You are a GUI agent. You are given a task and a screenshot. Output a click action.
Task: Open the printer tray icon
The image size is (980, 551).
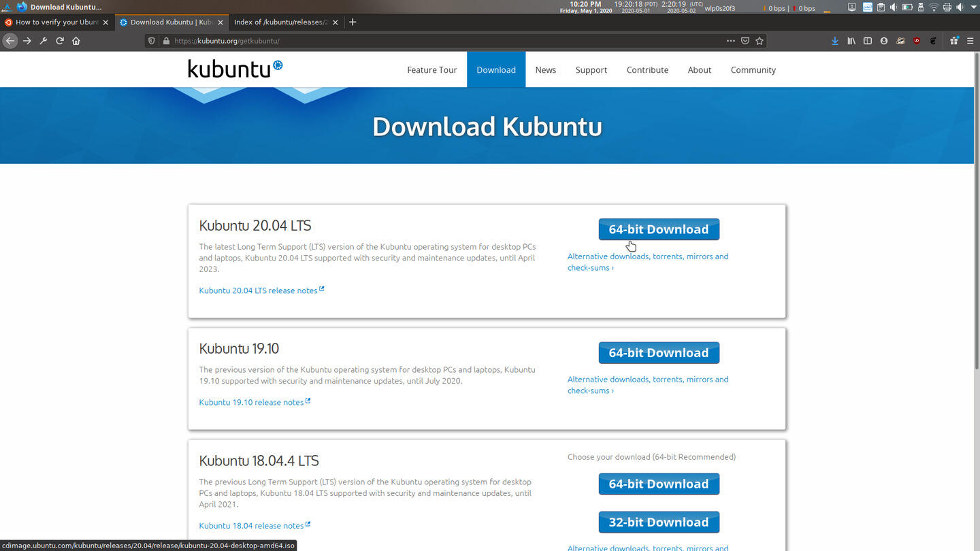(947, 7)
